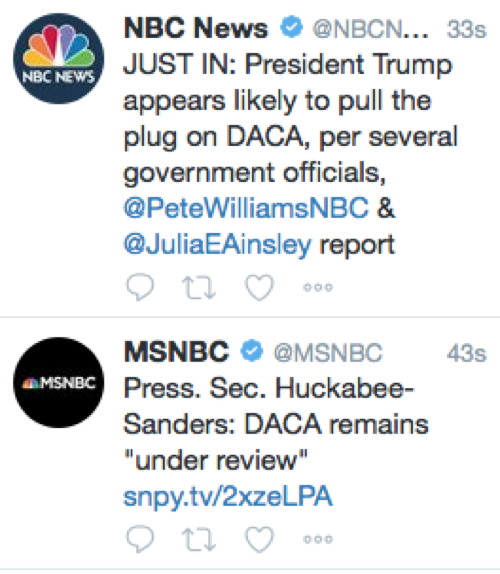Reply to the NBC News DACA tweet
The width and height of the screenshot is (500, 574).
140,287
